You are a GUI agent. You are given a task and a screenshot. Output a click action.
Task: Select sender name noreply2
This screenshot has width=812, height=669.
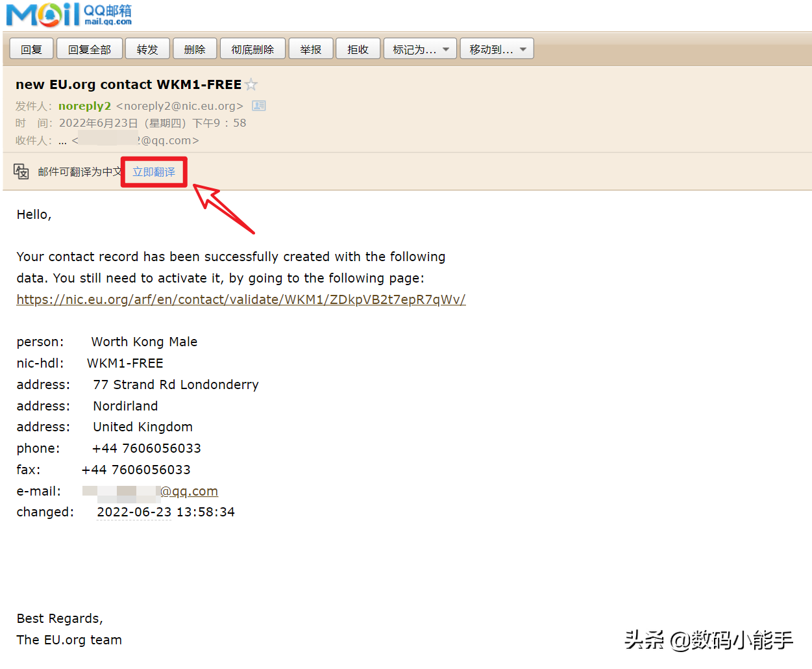click(x=84, y=106)
